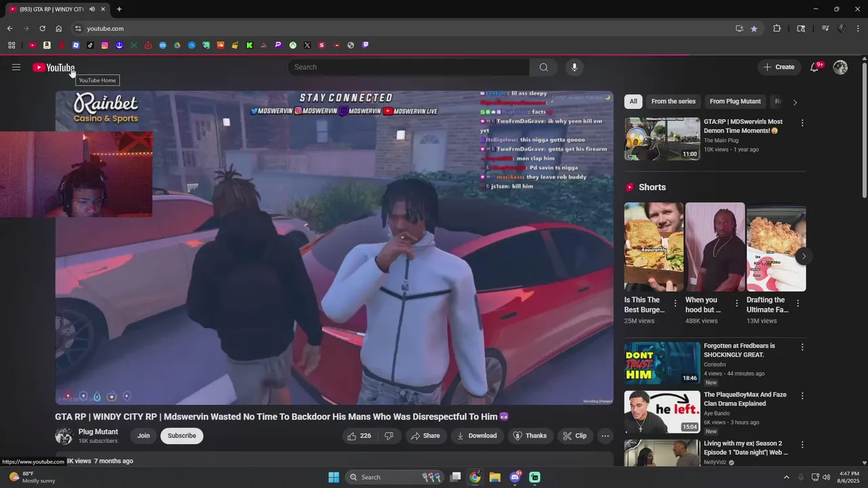
Task: Open Chrome extensions puzzle icon
Action: click(x=777, y=28)
